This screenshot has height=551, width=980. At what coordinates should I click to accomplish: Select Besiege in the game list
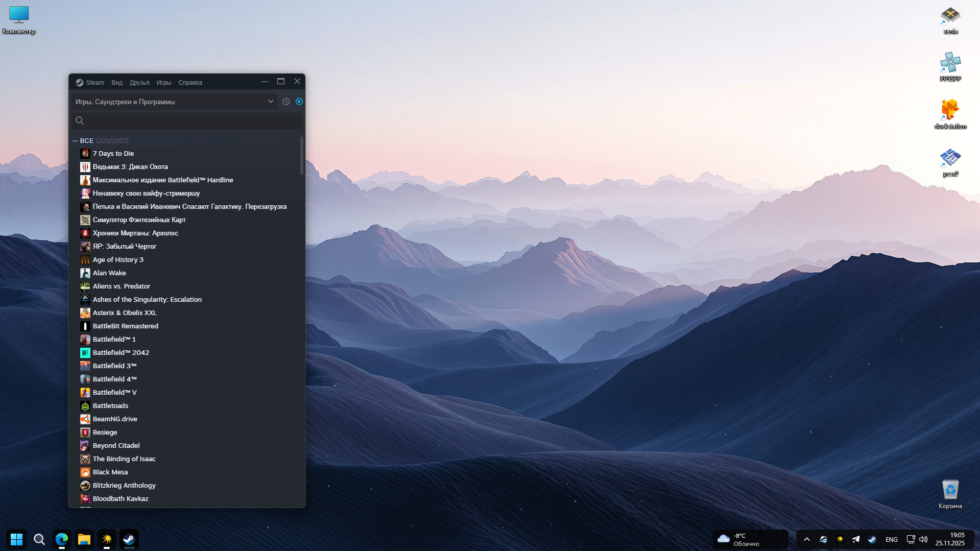[187, 432]
